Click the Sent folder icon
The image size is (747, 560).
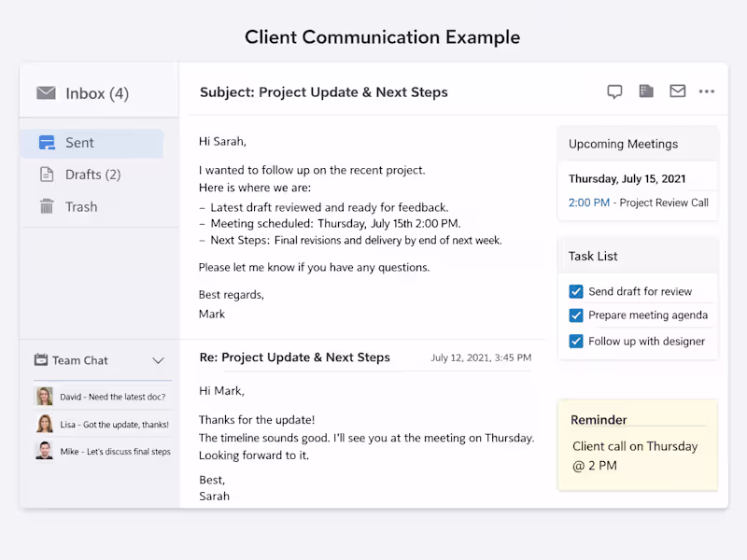tap(47, 143)
